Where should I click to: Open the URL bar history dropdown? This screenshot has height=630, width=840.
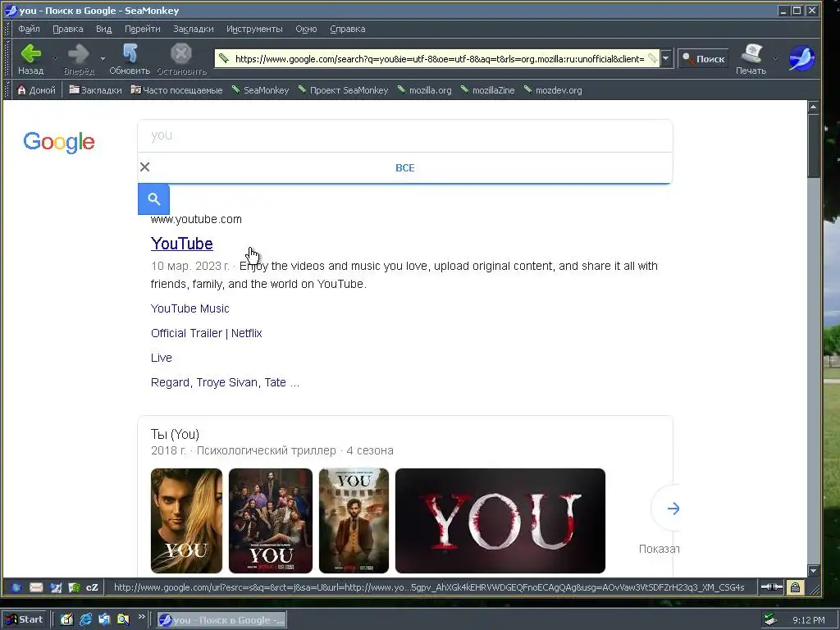tap(666, 58)
